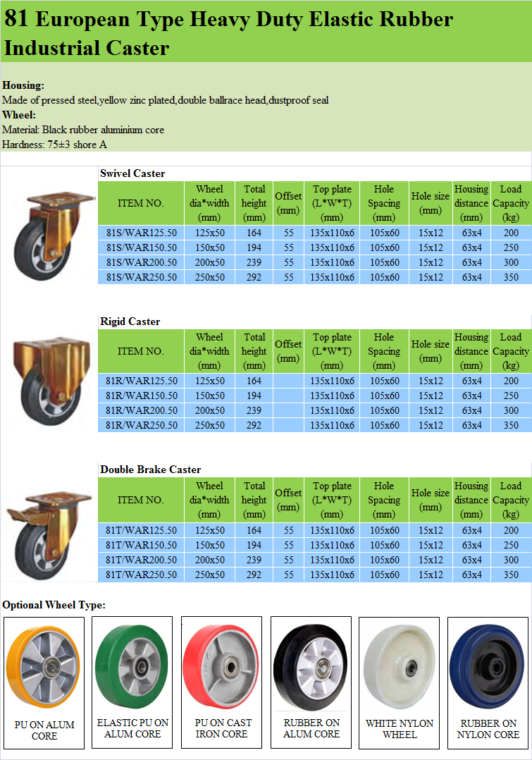This screenshot has width=532, height=760.
Task: Click housing distance 63x4 in 81S/WAR125.50 row
Action: (471, 233)
